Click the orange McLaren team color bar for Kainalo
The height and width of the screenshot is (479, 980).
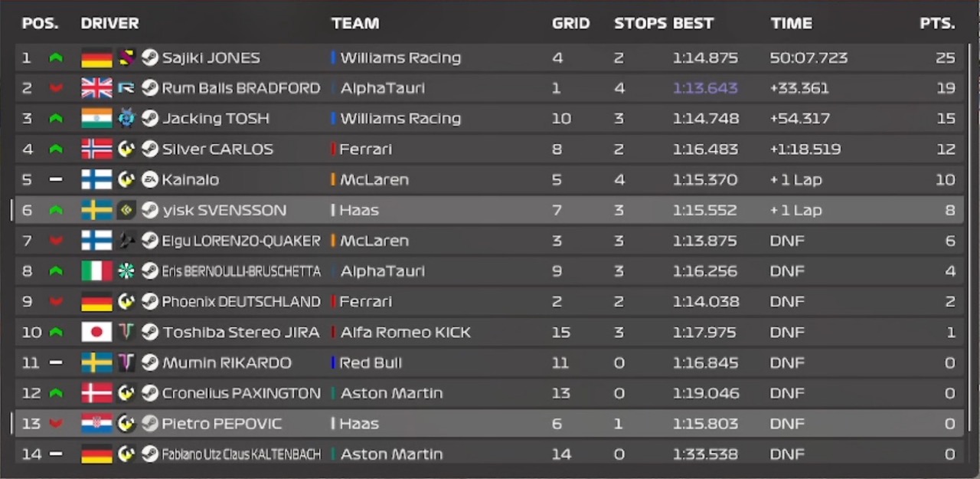333,179
